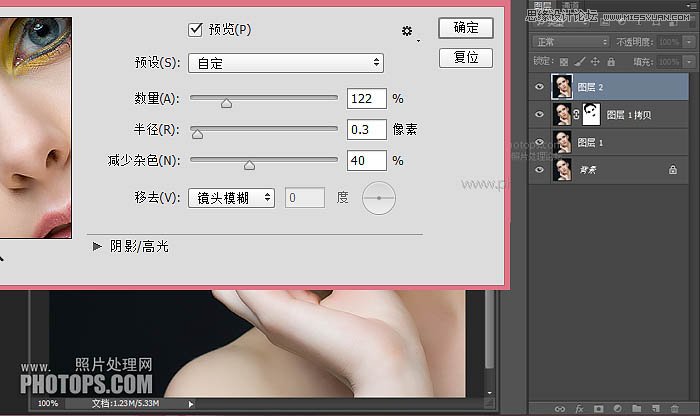This screenshot has width=700, height=416.
Task: Hide the 图层 2 layer
Action: click(539, 87)
